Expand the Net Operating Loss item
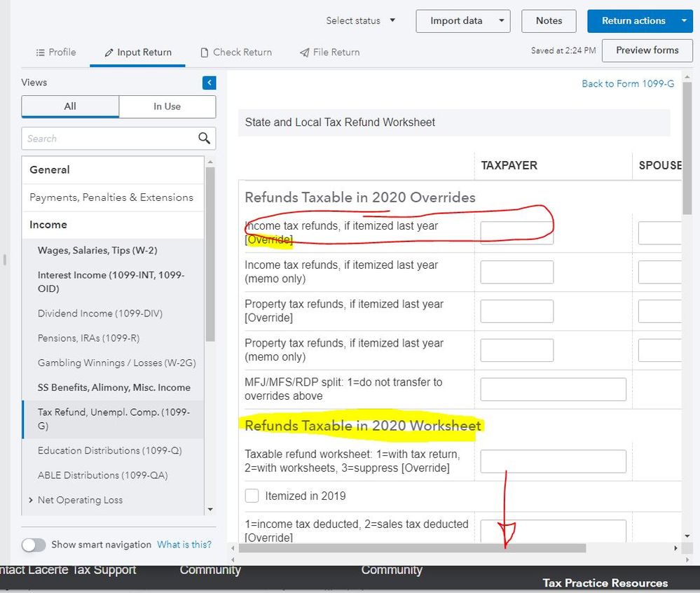 click(x=32, y=500)
